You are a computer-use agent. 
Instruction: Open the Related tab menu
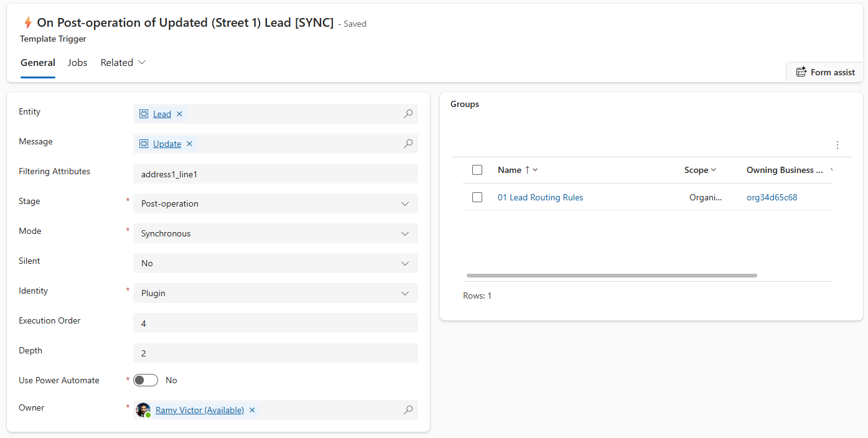tap(123, 63)
